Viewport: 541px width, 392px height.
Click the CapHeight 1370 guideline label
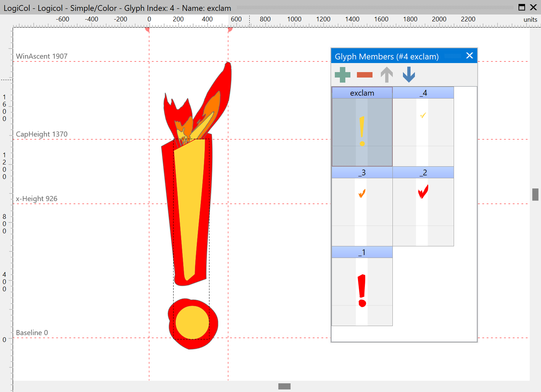click(x=42, y=134)
